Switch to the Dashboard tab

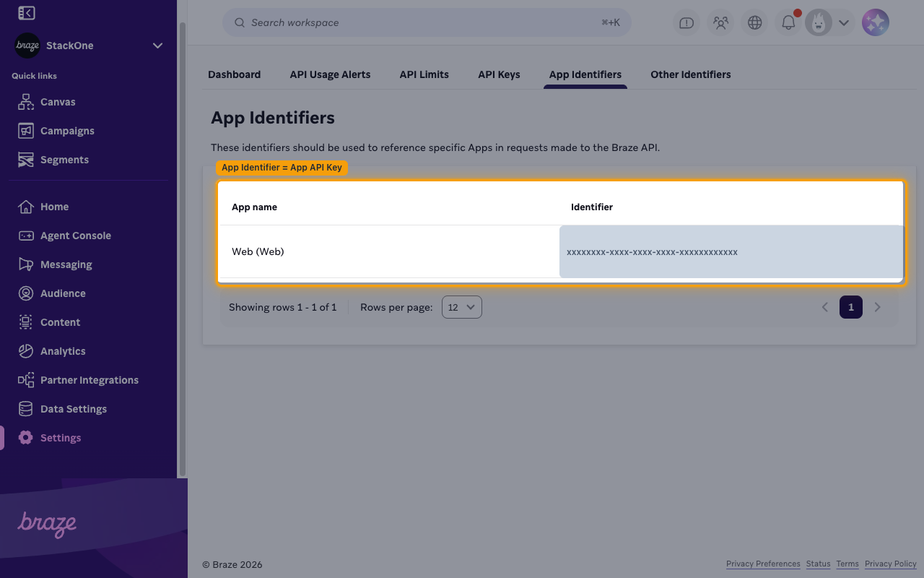[234, 74]
